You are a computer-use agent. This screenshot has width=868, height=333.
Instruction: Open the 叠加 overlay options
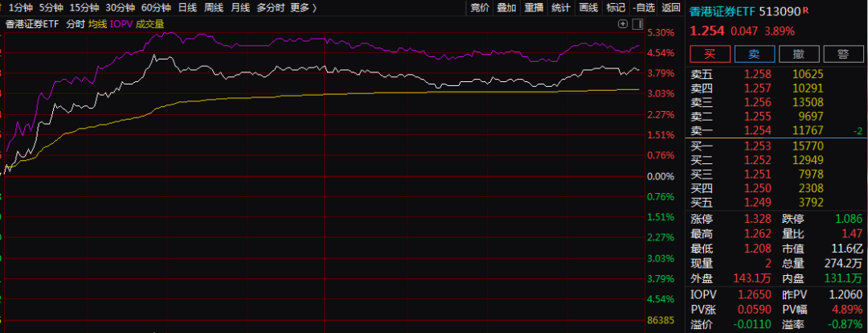click(506, 8)
